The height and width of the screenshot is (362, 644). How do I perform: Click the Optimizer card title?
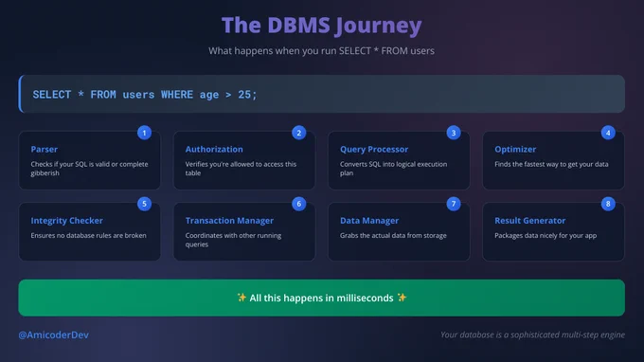coord(515,149)
